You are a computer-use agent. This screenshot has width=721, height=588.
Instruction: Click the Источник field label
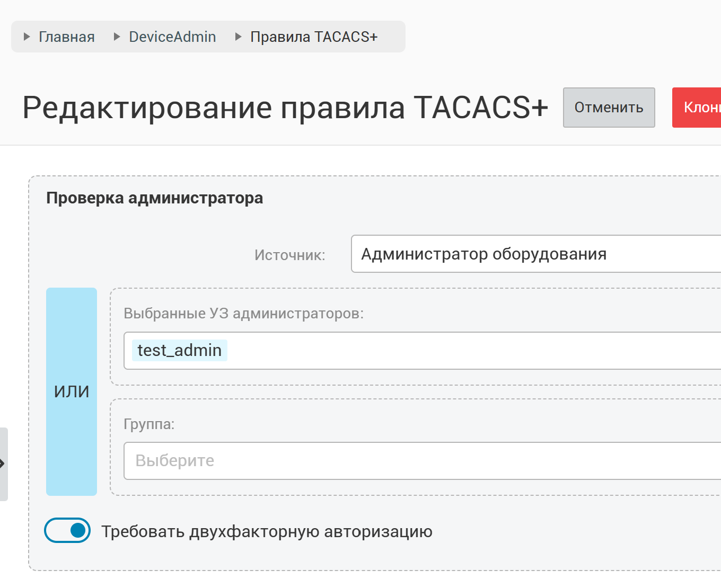pyautogui.click(x=289, y=255)
